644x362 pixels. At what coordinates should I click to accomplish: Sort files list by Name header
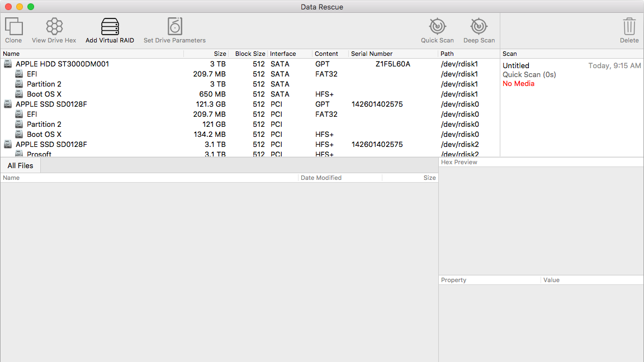[149, 178]
